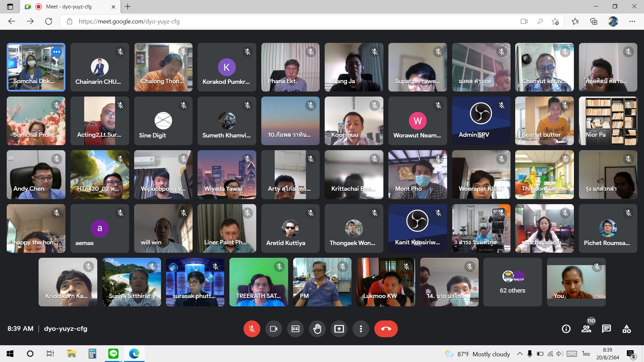Click the Admin SPV video tile
The width and height of the screenshot is (644, 362).
point(481,121)
